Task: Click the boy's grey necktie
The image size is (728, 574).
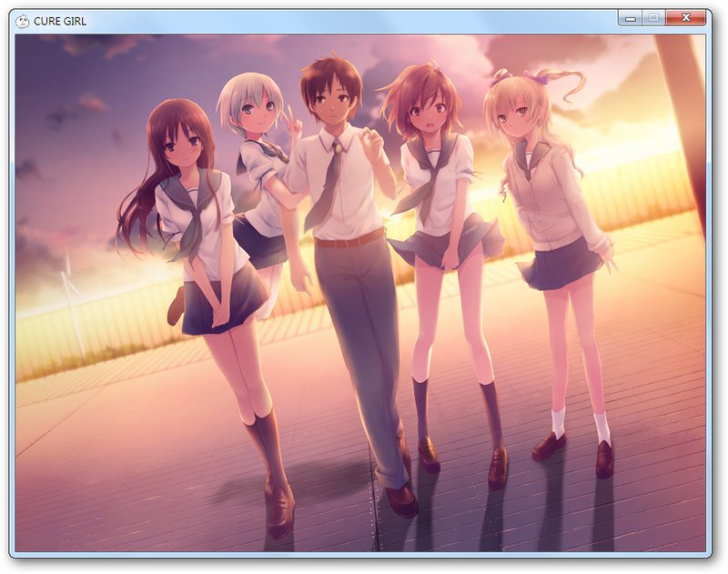Action: 328,186
